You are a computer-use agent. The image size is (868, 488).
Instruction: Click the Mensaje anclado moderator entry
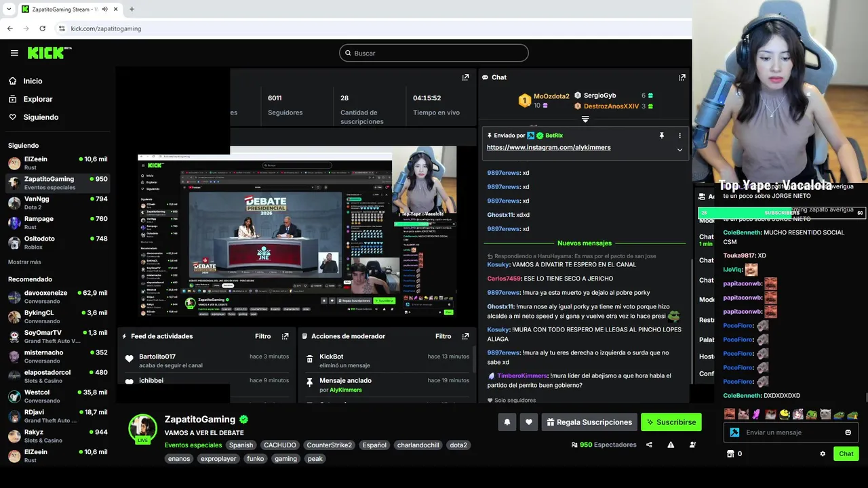[387, 384]
